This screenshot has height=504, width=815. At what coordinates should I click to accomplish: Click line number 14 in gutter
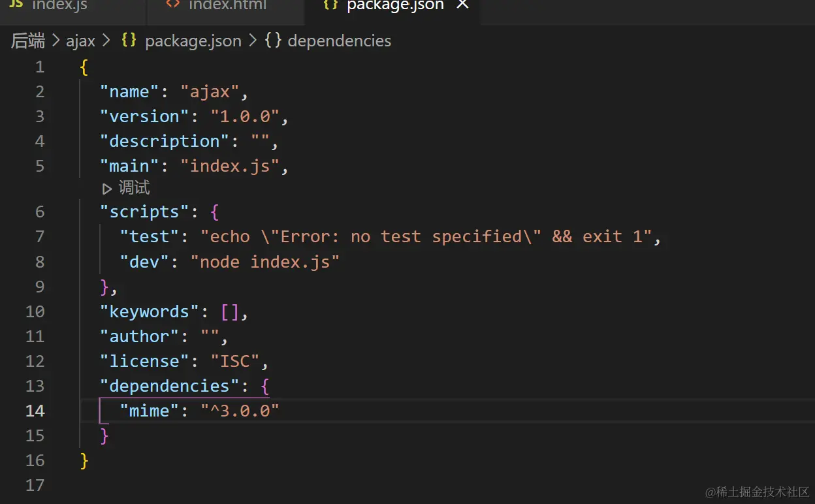tap(35, 411)
